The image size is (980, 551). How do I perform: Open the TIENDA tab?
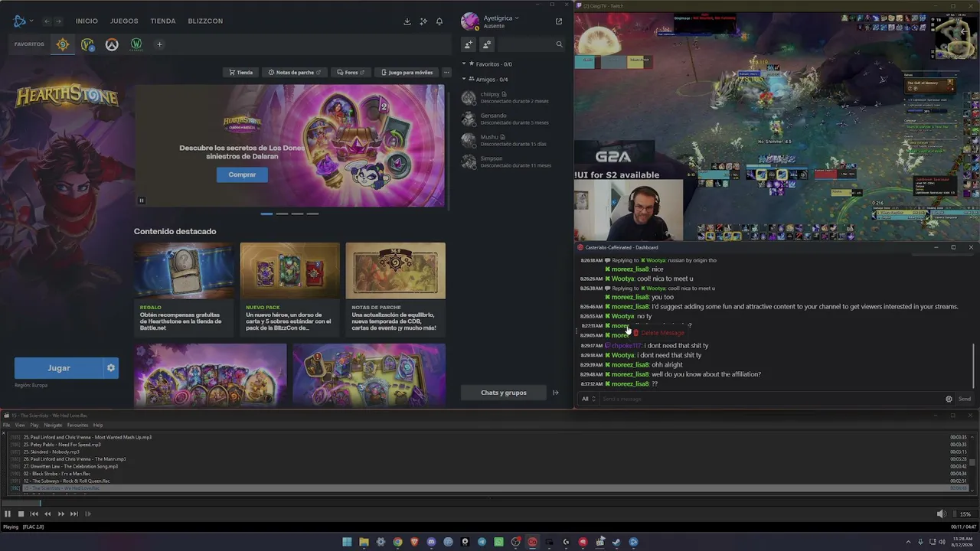click(x=163, y=21)
